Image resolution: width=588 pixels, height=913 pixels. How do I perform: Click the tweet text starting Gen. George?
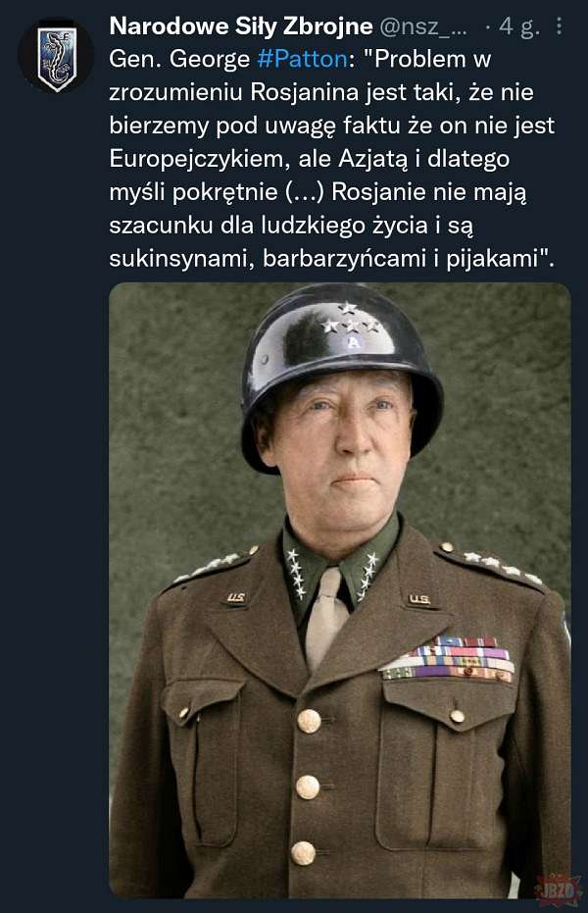(332, 159)
